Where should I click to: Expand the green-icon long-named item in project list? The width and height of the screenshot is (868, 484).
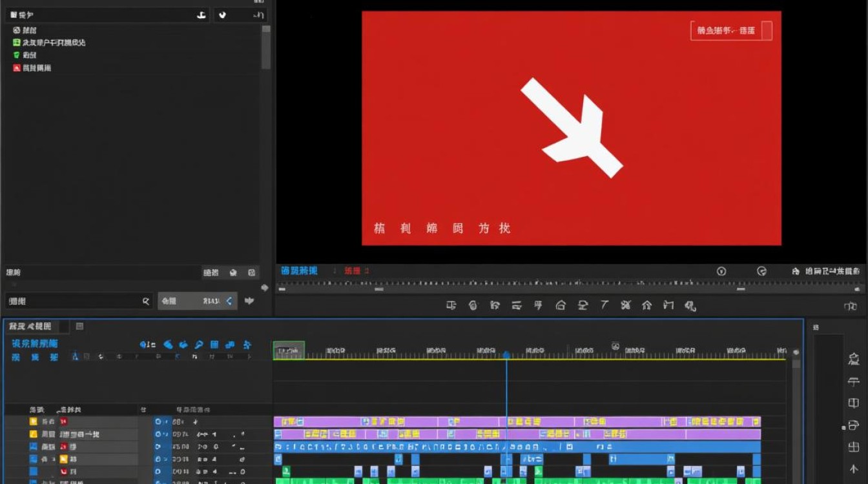tap(17, 43)
